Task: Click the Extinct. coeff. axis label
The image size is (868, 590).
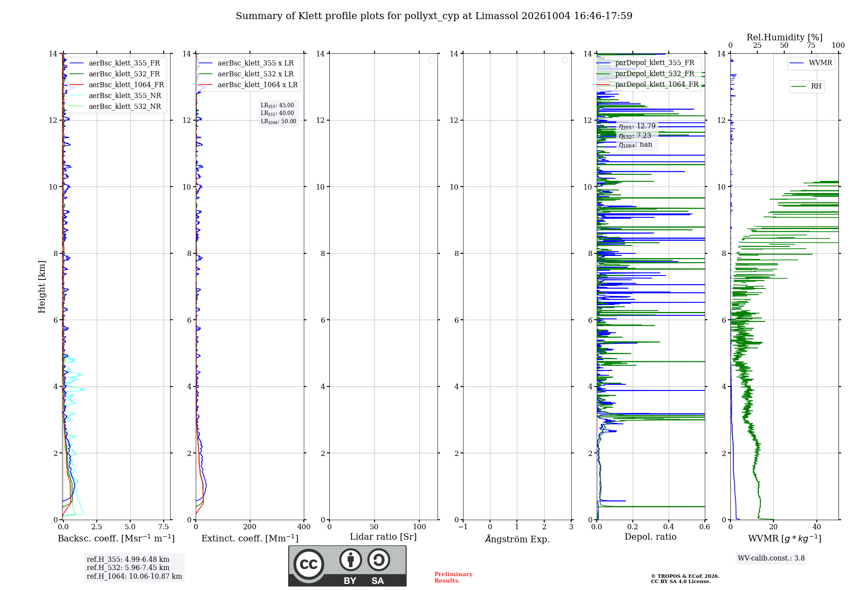Action: 250,538
